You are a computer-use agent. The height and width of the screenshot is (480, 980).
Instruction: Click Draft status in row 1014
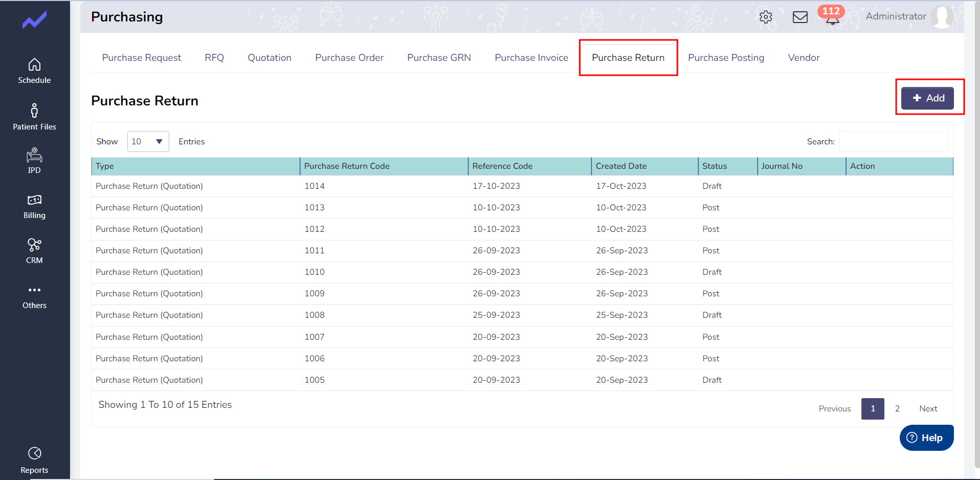(712, 186)
